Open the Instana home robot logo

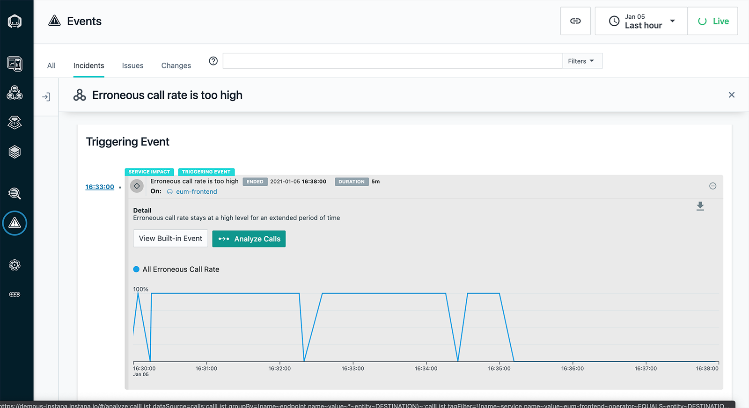(15, 21)
